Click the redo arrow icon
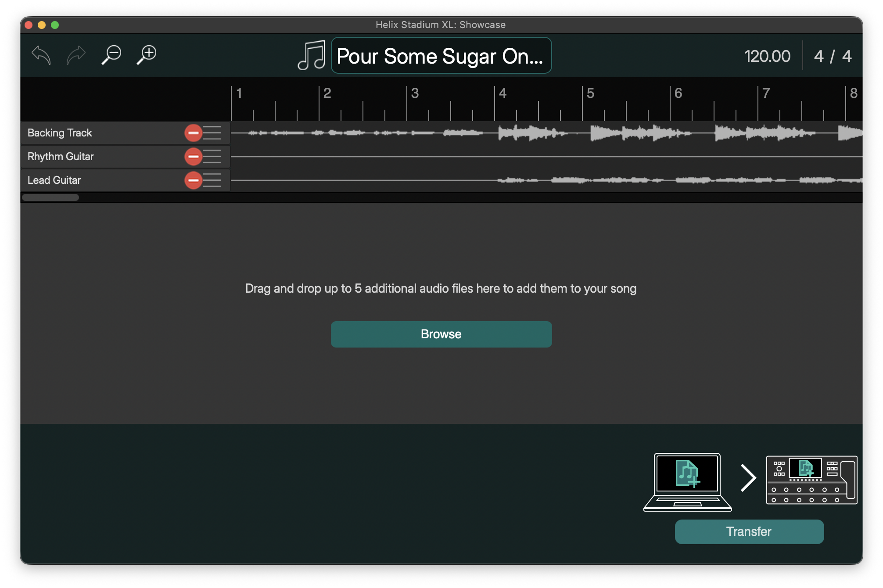 coord(76,55)
